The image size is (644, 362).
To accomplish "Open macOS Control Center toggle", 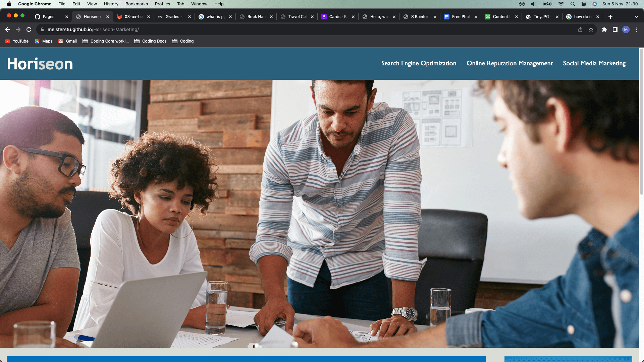I will pos(584,4).
